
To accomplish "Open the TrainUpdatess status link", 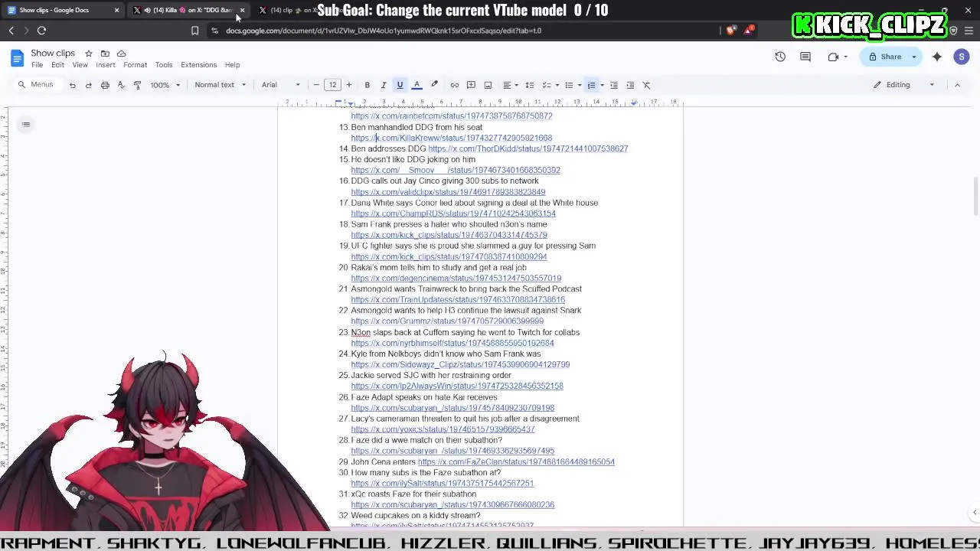I will (x=458, y=299).
